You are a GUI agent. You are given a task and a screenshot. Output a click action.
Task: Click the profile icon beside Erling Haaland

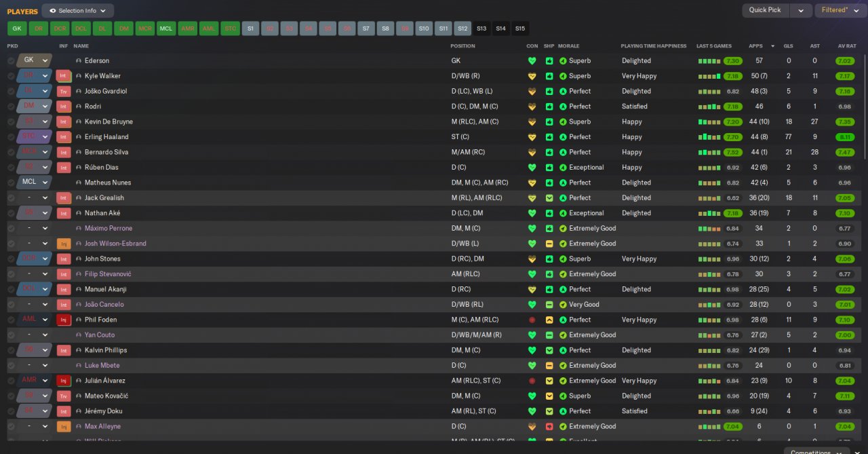point(79,137)
